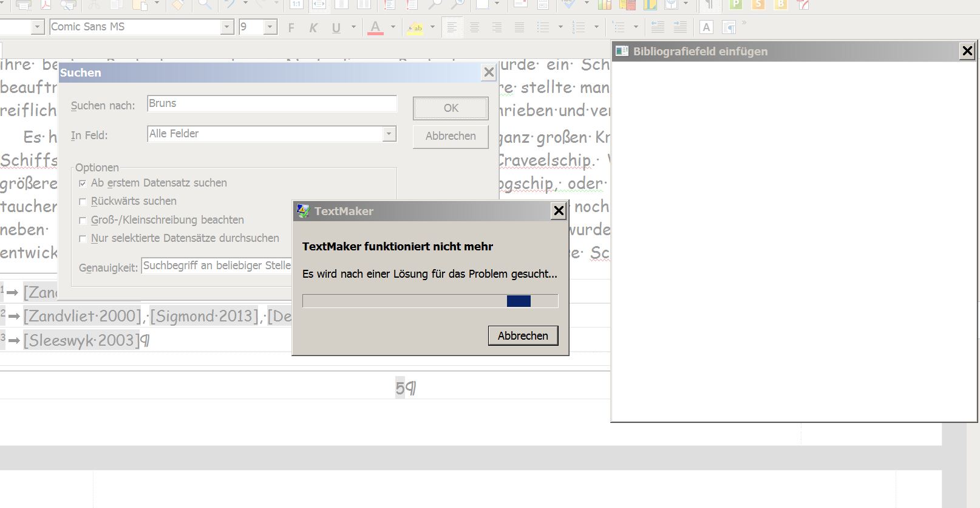Close the Suchen dialog
Viewport: 980px width, 508px height.
[x=489, y=73]
